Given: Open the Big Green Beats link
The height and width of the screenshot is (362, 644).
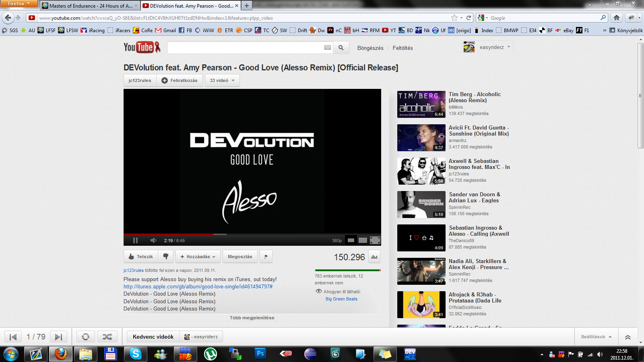Looking at the screenshot, I should [x=341, y=299].
